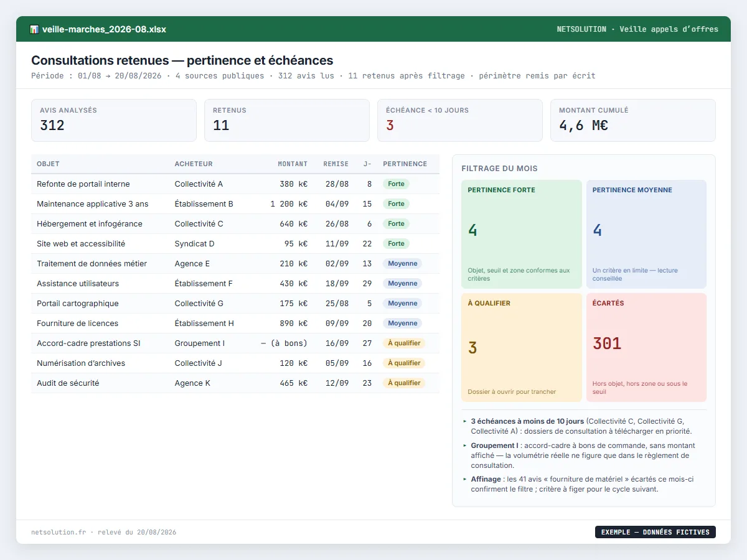Click the OBJET column header
The width and height of the screenshot is (747, 560).
(x=48, y=164)
